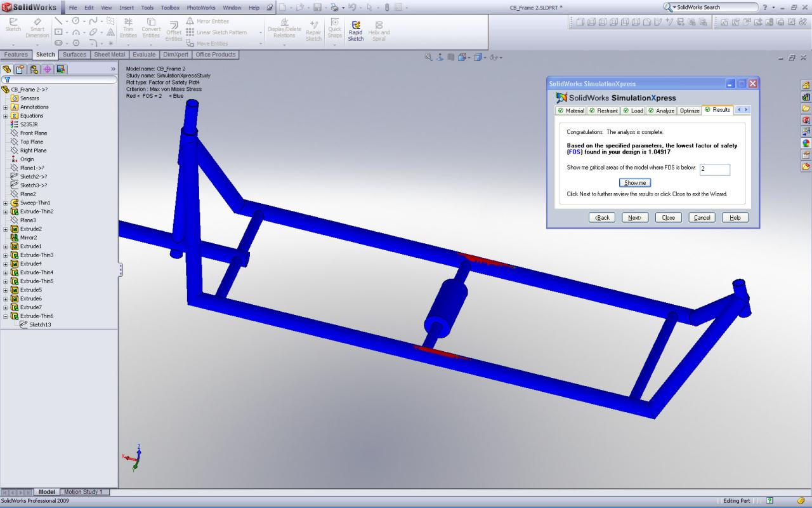This screenshot has height=508, width=812.
Task: Click the Mirror Entities icon
Action: (x=190, y=22)
